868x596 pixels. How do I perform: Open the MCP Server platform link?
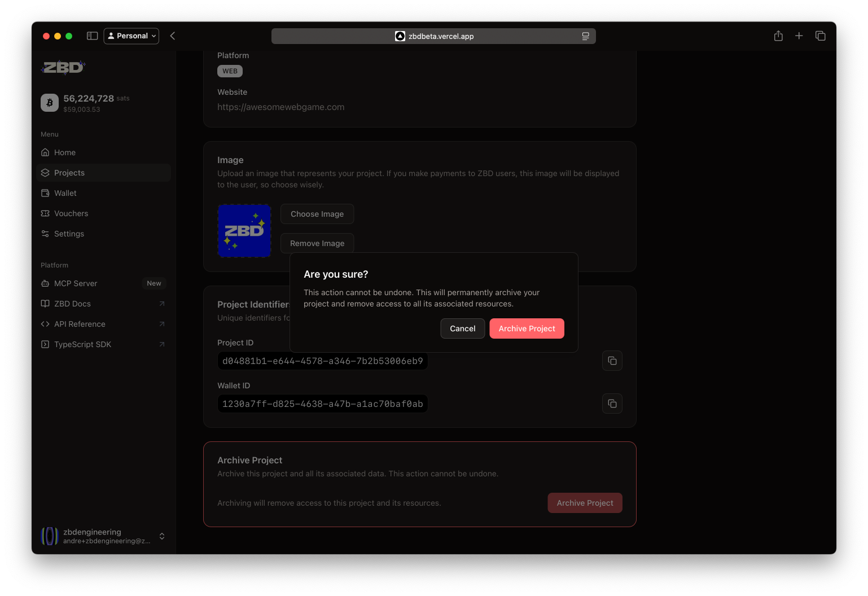tap(76, 283)
